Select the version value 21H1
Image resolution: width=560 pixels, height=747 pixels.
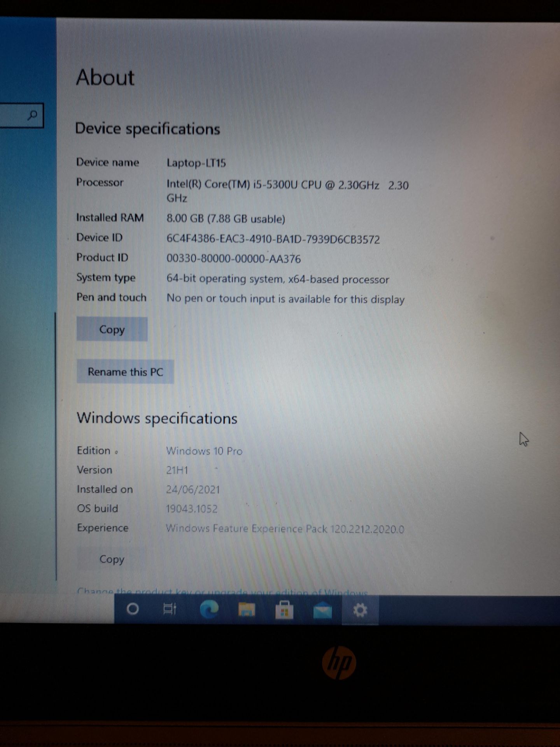(x=177, y=470)
